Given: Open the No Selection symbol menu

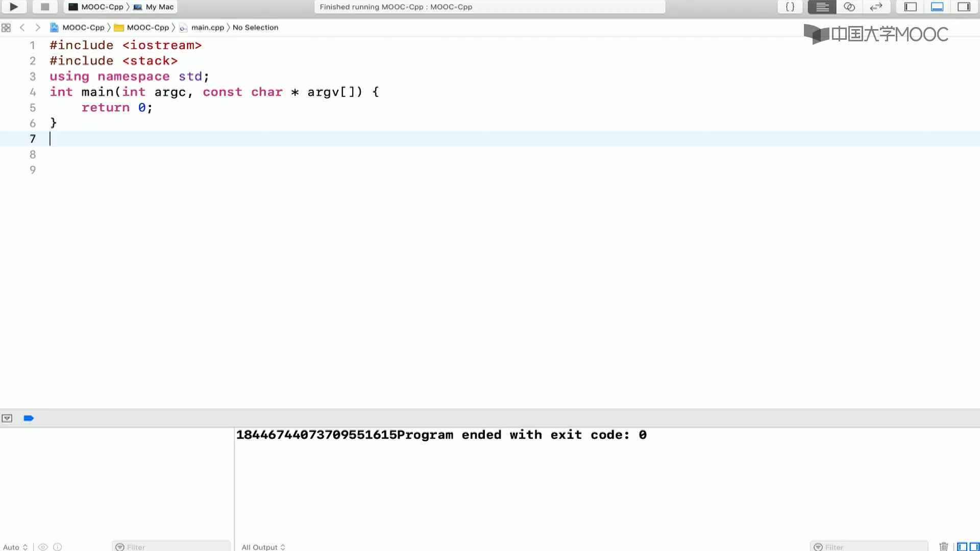Looking at the screenshot, I should [x=255, y=28].
